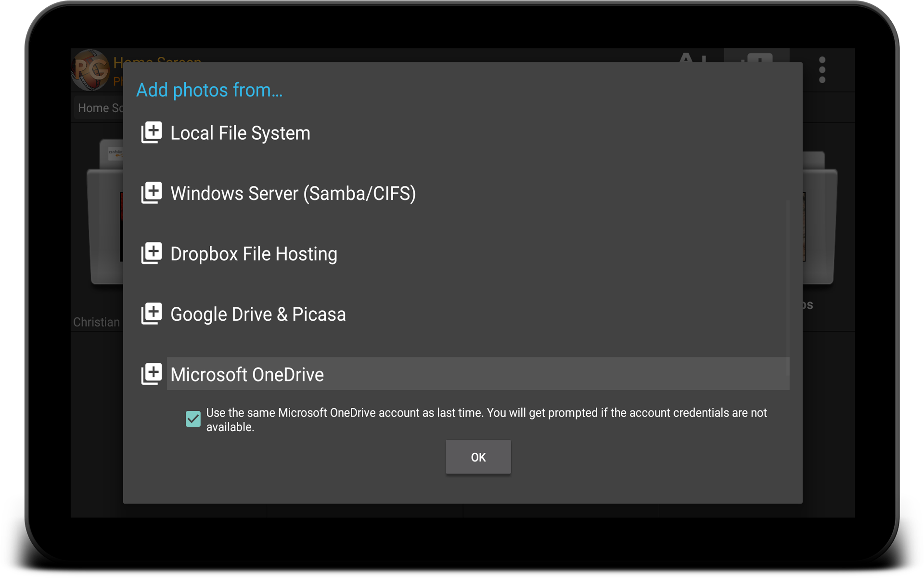Choose Google Drive & Picasa source
The width and height of the screenshot is (924, 578).
(x=258, y=315)
